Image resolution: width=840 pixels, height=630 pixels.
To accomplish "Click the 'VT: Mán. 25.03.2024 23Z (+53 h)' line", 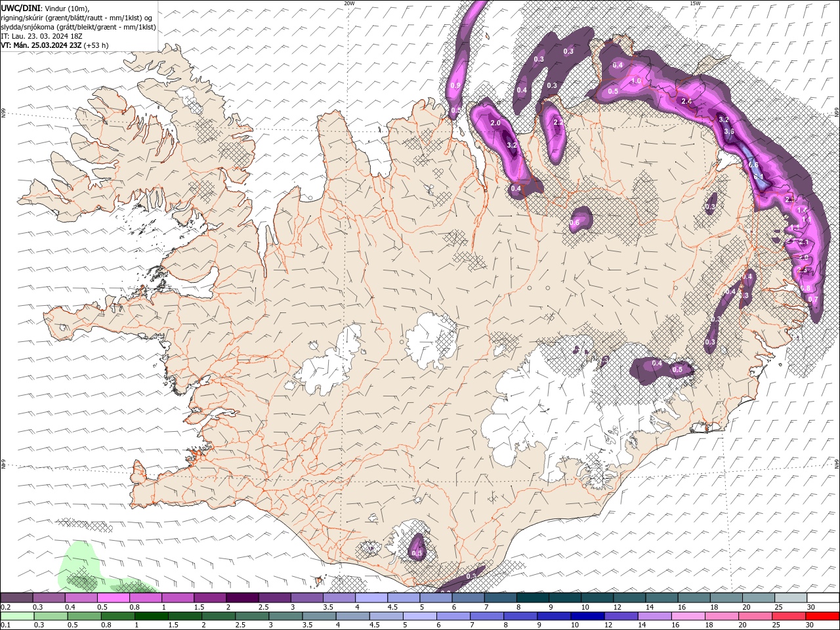I will [x=55, y=45].
